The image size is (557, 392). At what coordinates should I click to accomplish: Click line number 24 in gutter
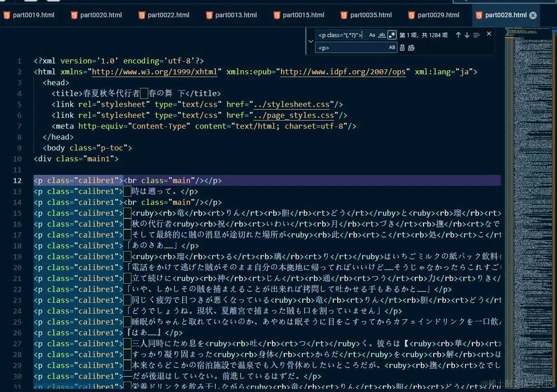coord(17,311)
